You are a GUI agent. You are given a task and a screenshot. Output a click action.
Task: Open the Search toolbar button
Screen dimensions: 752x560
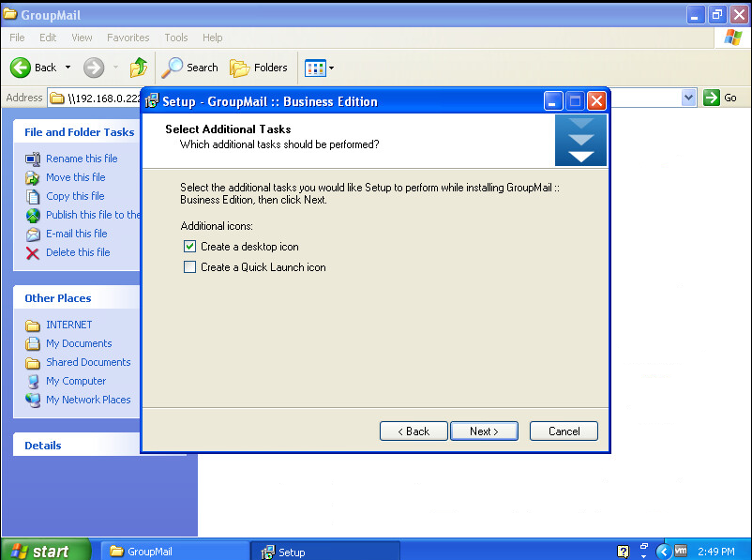(189, 68)
